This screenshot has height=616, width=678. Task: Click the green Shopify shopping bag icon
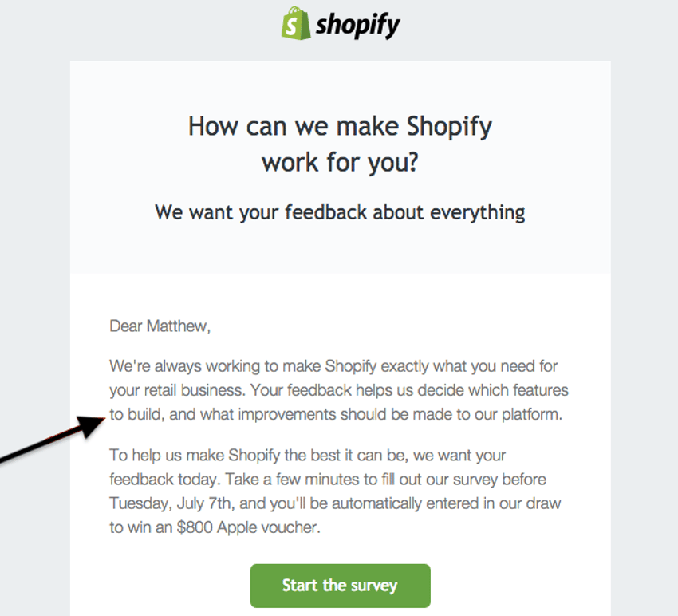[296, 23]
